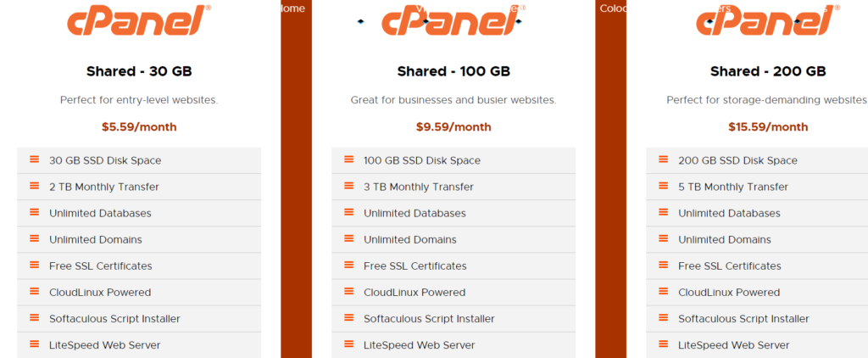Click list icon beside CloudLinux Powered in 30 GB plan
Image resolution: width=868 pixels, height=358 pixels.
coord(34,292)
